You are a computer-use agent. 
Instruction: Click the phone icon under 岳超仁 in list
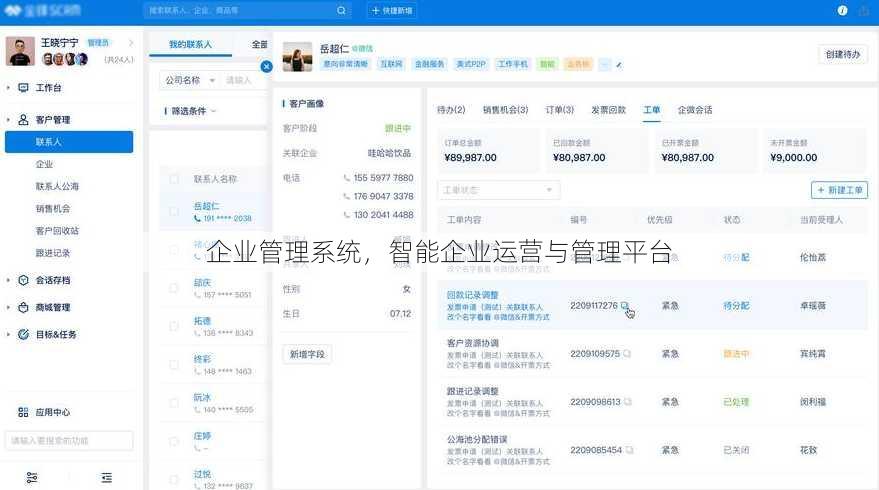point(197,218)
